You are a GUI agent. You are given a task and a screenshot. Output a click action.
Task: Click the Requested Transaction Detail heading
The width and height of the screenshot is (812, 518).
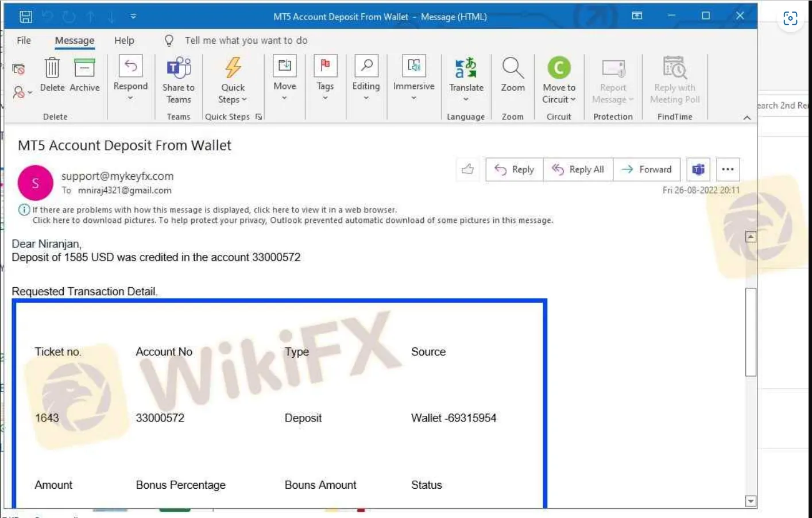pos(84,292)
